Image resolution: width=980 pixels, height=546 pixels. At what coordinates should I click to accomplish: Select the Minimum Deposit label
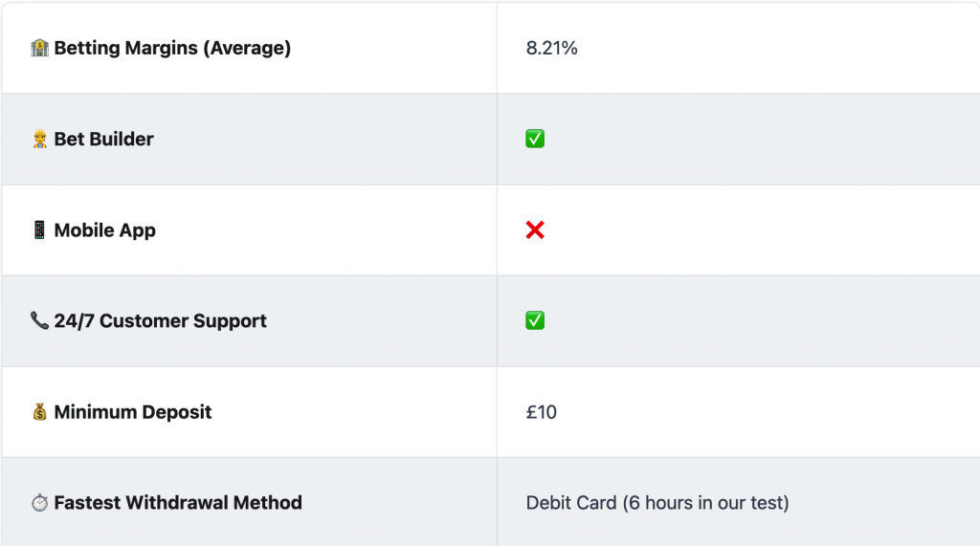pos(133,412)
